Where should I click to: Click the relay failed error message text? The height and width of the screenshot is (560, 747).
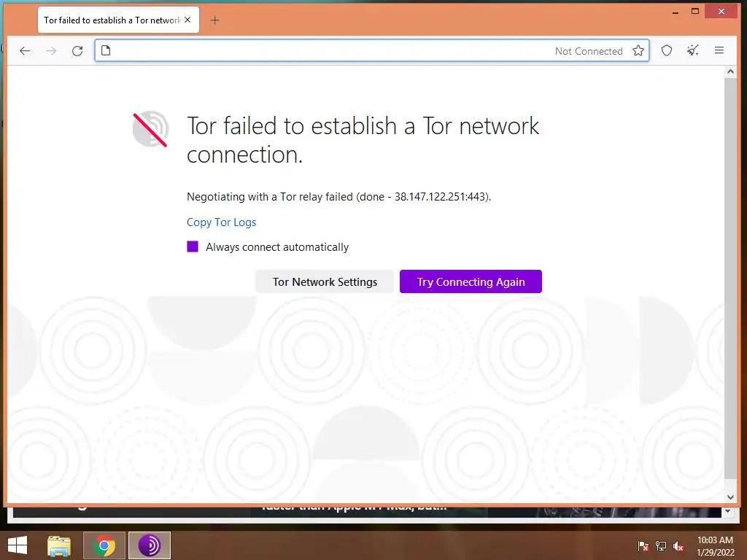pyautogui.click(x=338, y=197)
